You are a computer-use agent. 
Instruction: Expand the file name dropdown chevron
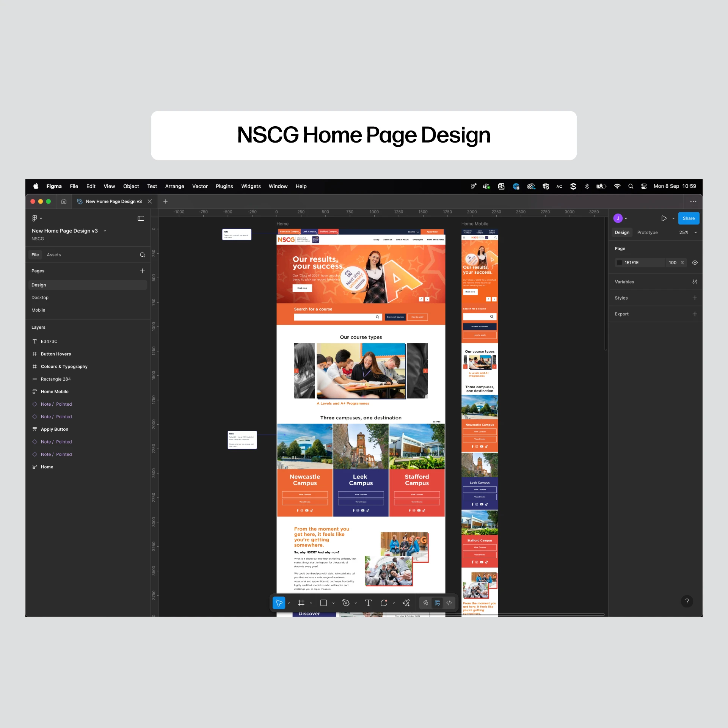105,231
